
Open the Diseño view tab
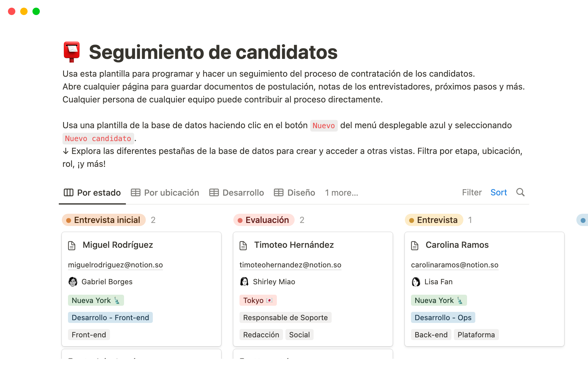tap(295, 193)
